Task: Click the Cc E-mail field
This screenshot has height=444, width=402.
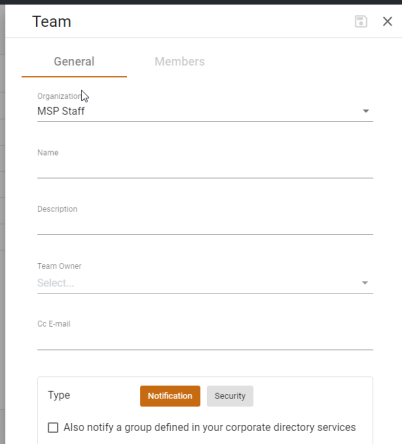Action: click(x=205, y=340)
